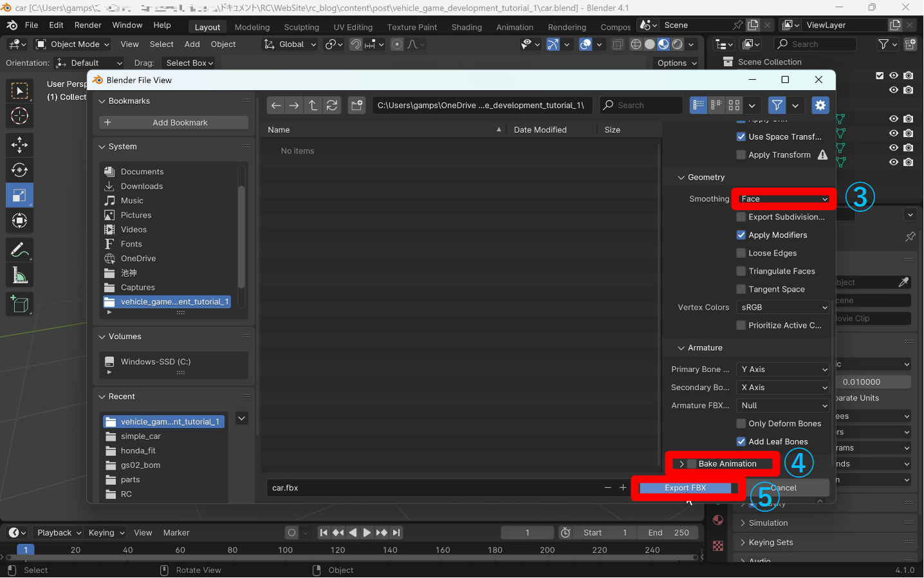The height and width of the screenshot is (578, 924).
Task: Open the Armature FBXNode Type Null dropdown
Action: [x=783, y=406]
